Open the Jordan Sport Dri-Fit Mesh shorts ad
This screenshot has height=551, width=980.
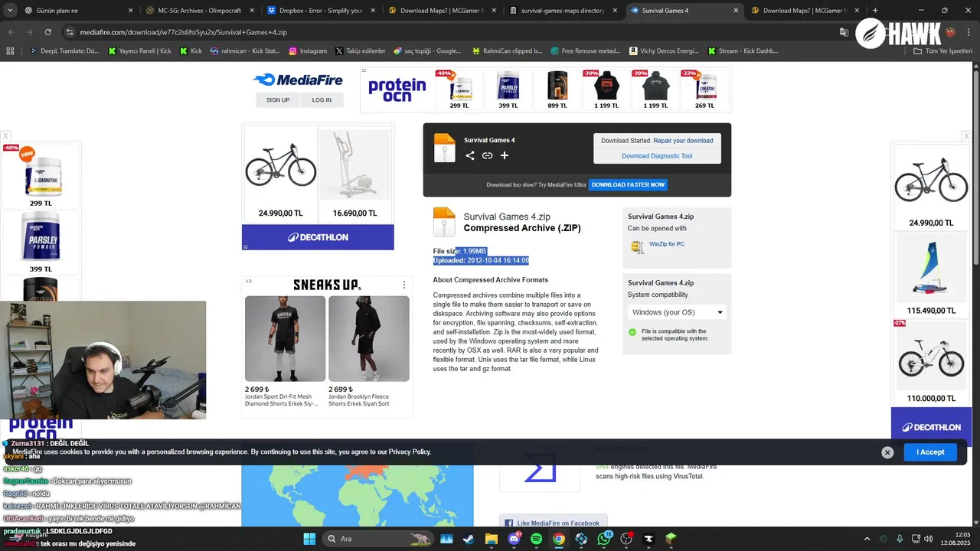coord(285,351)
